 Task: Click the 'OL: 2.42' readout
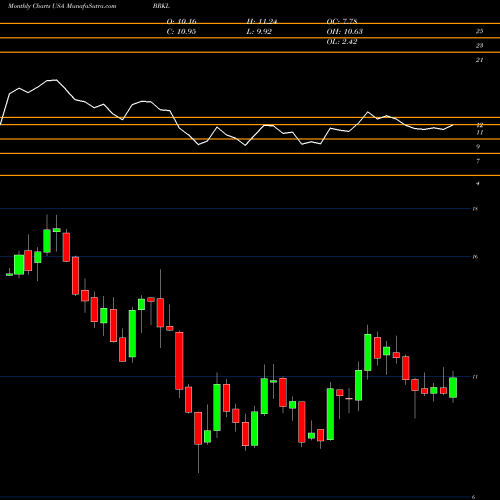tap(342, 42)
